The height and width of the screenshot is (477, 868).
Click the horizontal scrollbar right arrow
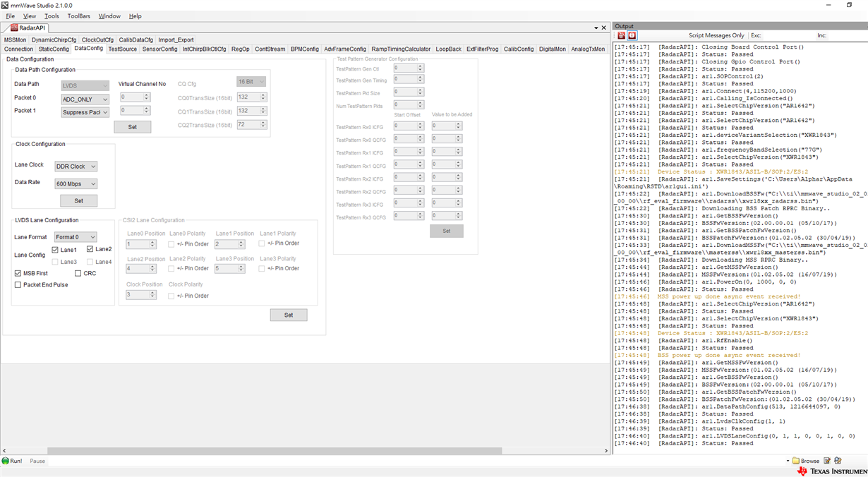click(605, 450)
